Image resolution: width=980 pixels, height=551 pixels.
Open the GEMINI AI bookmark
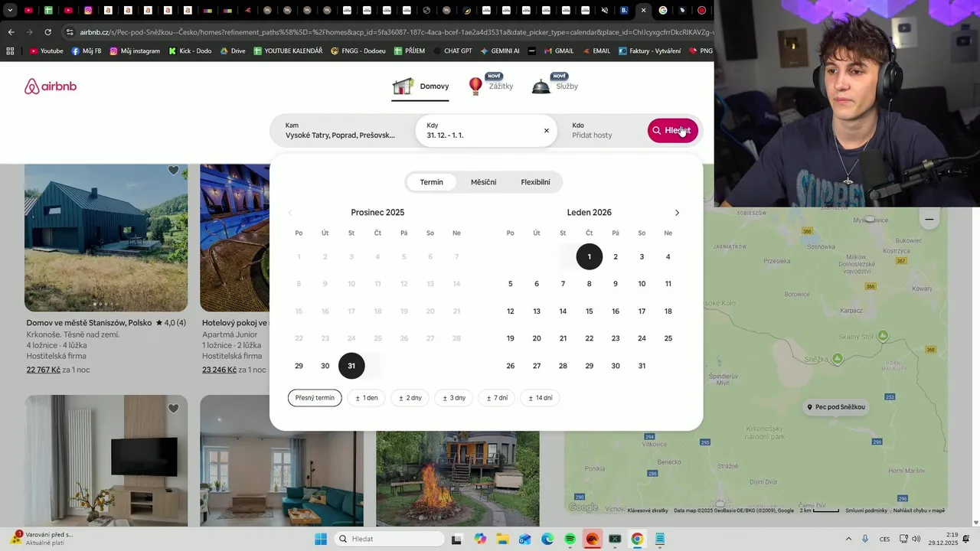[x=500, y=51]
